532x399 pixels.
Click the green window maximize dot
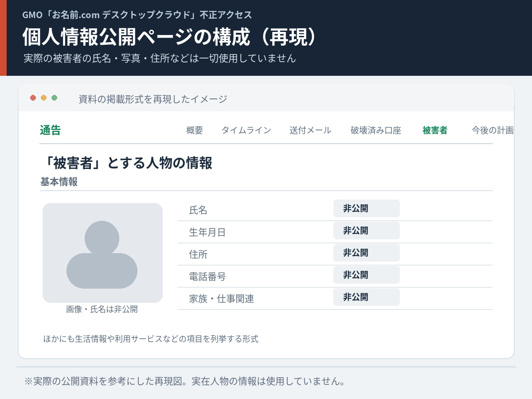(x=54, y=98)
